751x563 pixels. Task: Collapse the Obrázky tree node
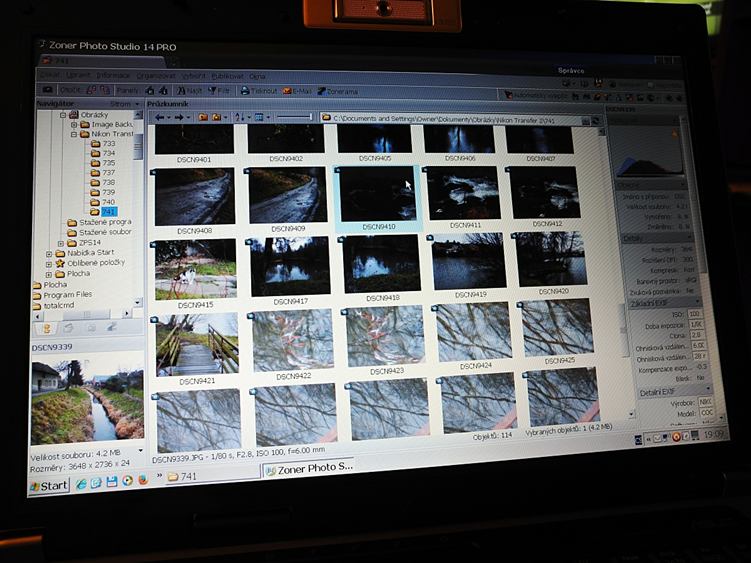click(x=63, y=115)
